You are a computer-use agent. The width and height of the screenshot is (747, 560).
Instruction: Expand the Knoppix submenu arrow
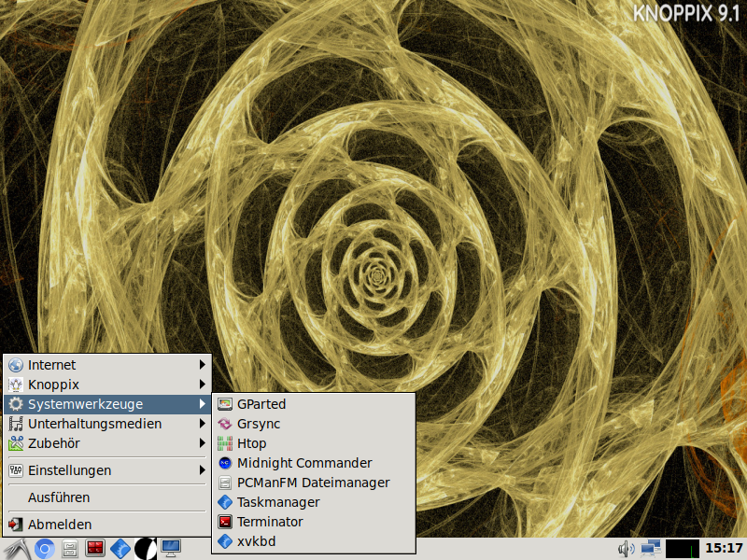[x=202, y=385]
